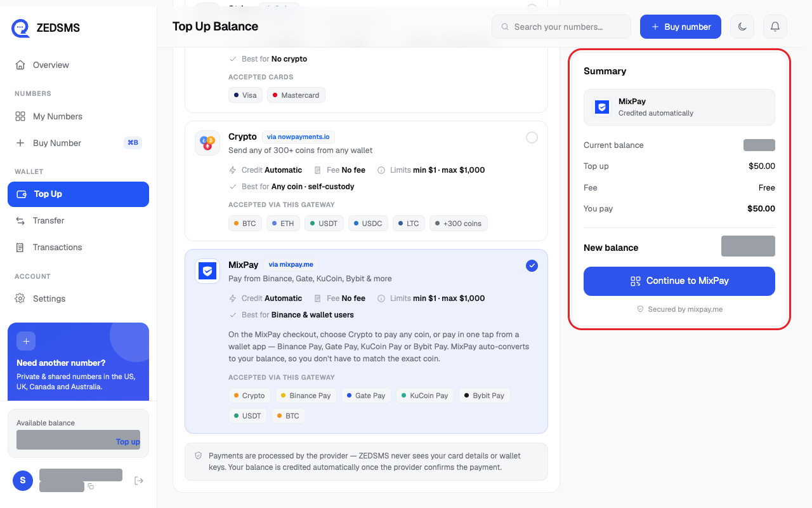Select the Crypto payment radio button
This screenshot has width=812, height=508.
[x=532, y=137]
